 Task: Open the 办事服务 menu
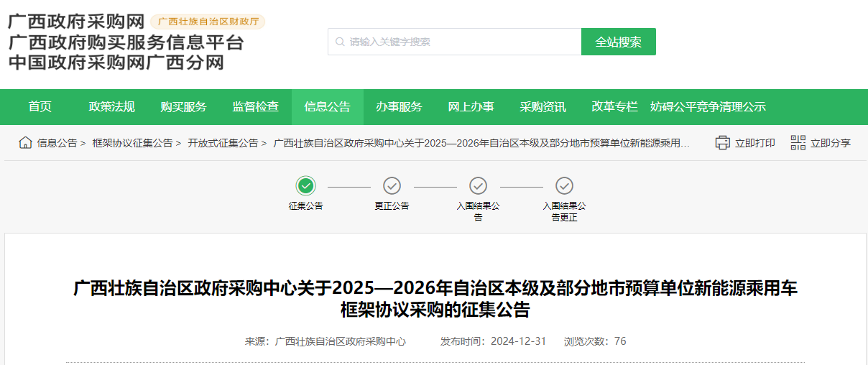coord(399,107)
